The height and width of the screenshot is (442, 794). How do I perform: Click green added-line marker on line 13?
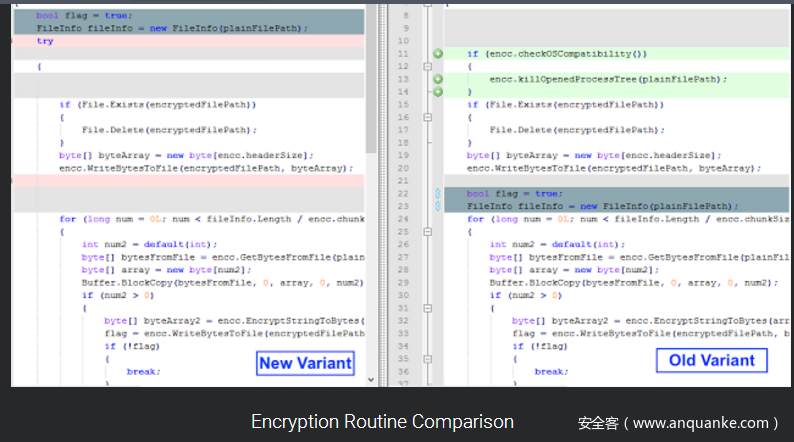click(438, 79)
